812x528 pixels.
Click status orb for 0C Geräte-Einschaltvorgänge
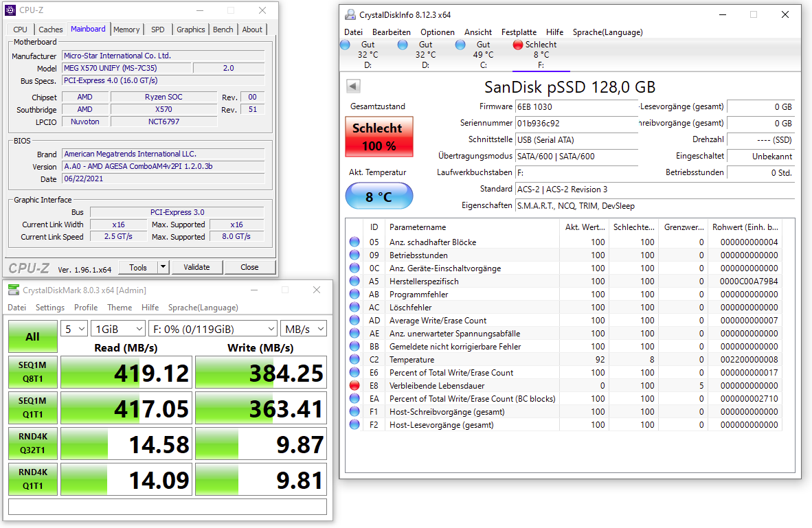click(x=354, y=268)
